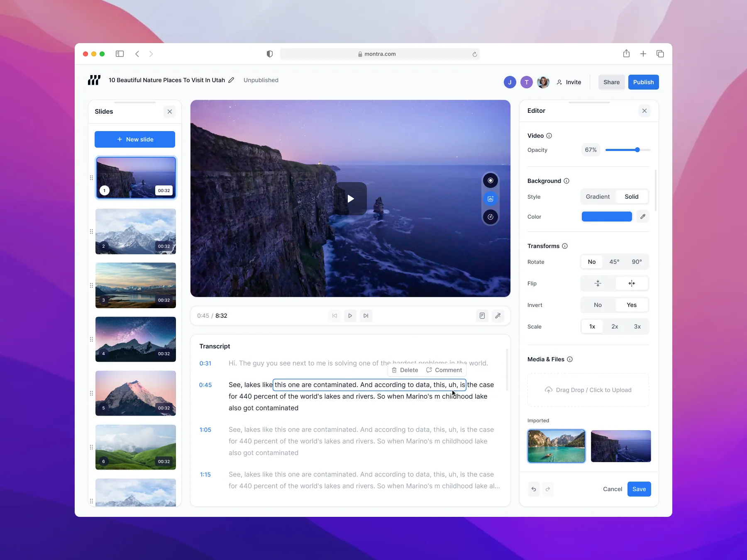Image resolution: width=747 pixels, height=560 pixels.
Task: Click the New slide button
Action: pos(135,139)
